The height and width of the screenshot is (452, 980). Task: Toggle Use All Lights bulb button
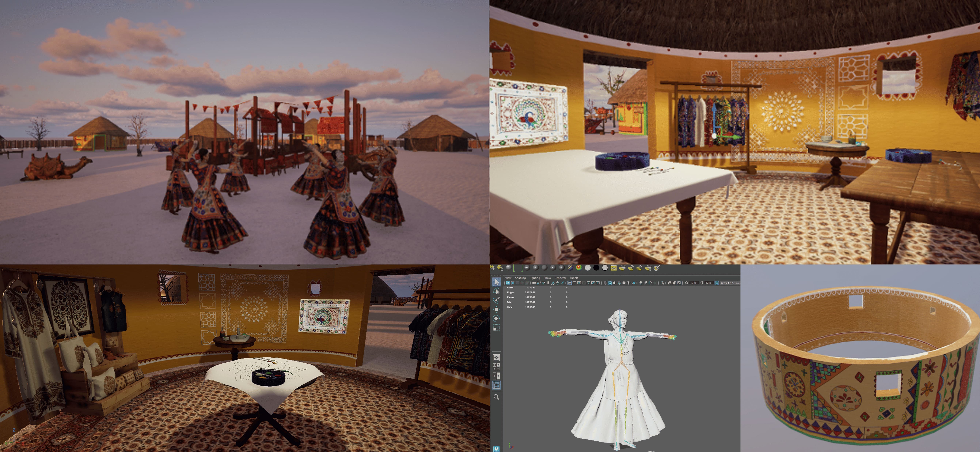point(628,283)
